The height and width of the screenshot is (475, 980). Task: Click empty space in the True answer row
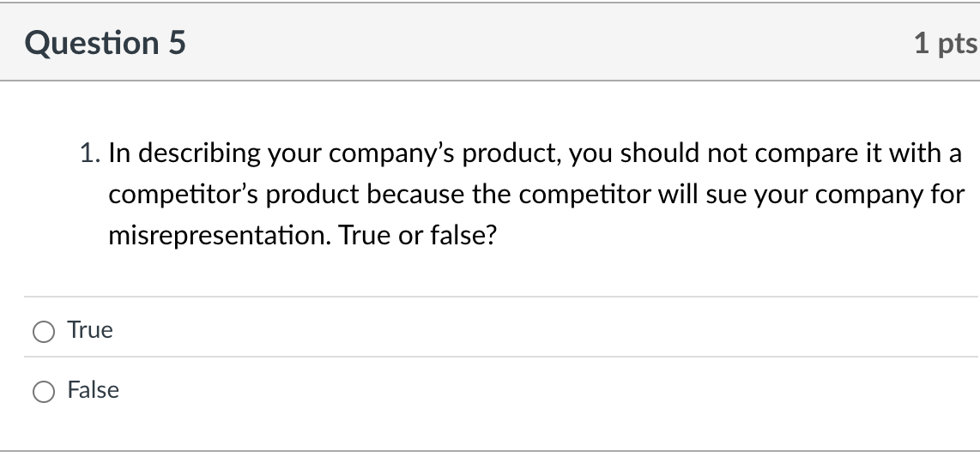(515, 330)
